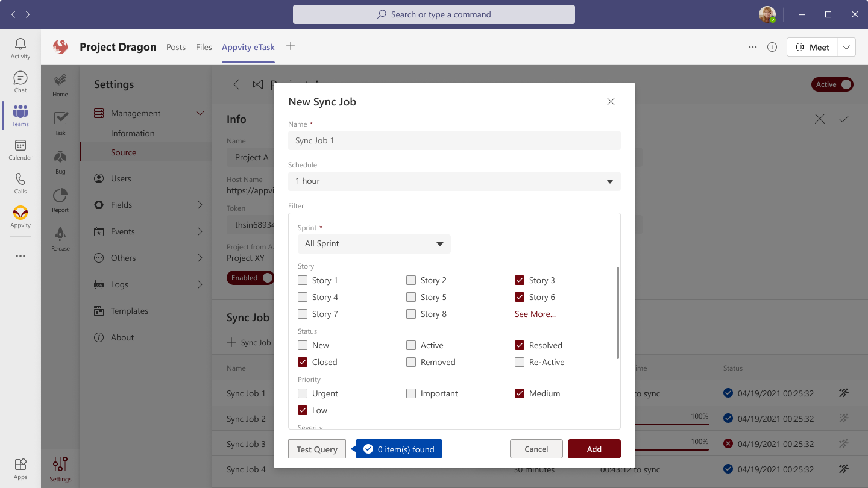Click the Sync Job name field
Screen dimensions: 868x488
point(454,140)
